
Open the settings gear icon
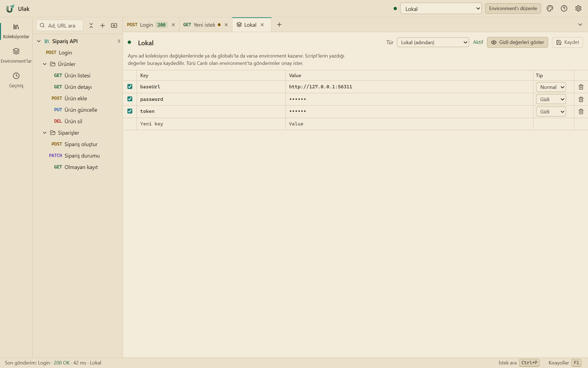[x=578, y=8]
